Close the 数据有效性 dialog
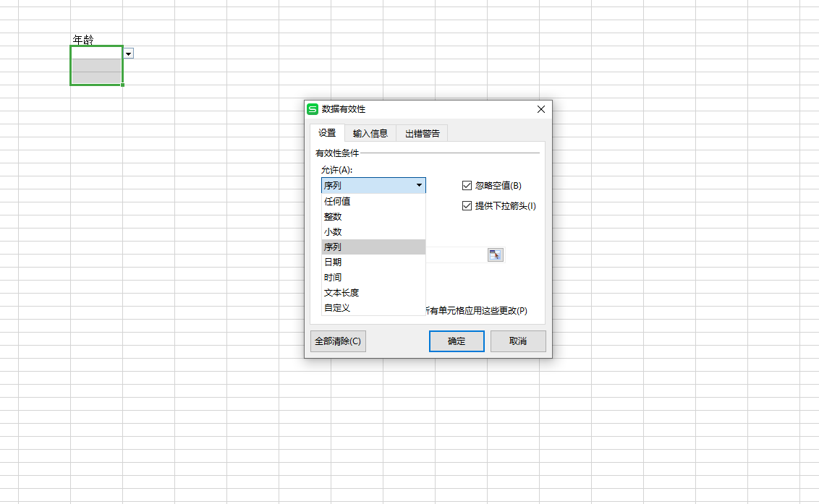Screen dimensions: 819x504 click(x=540, y=109)
